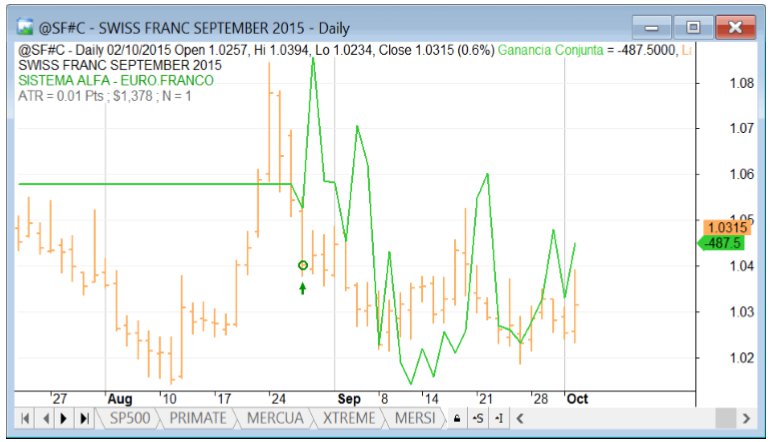The image size is (774, 442).
Task: Click the SWISS FRANC SEPTEMBER 2015 chart title
Action: click(x=120, y=65)
